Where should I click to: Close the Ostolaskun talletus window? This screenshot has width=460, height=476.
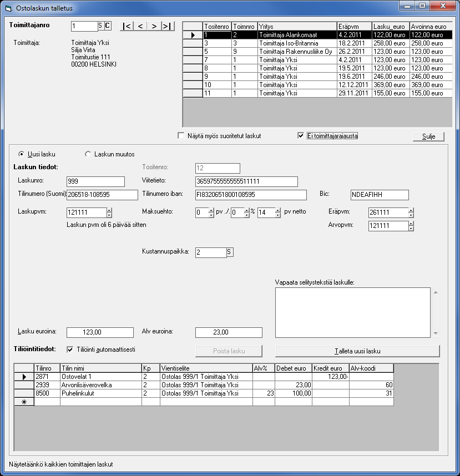click(x=443, y=6)
